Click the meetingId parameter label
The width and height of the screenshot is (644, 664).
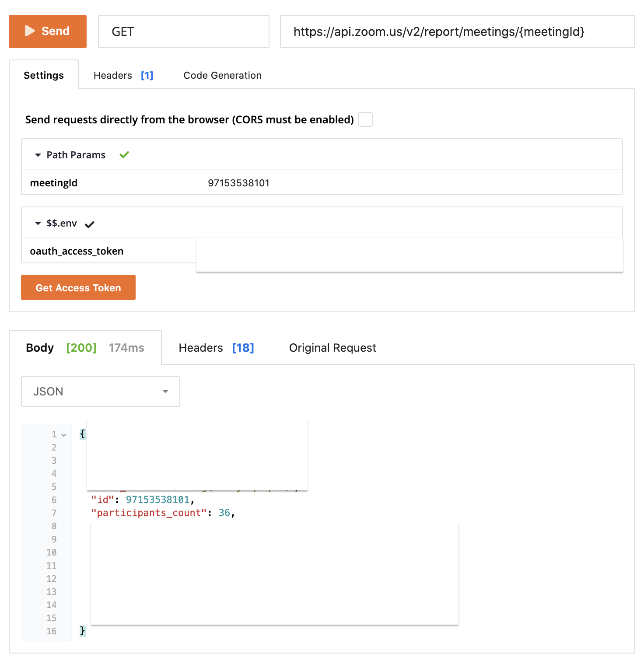pos(54,183)
